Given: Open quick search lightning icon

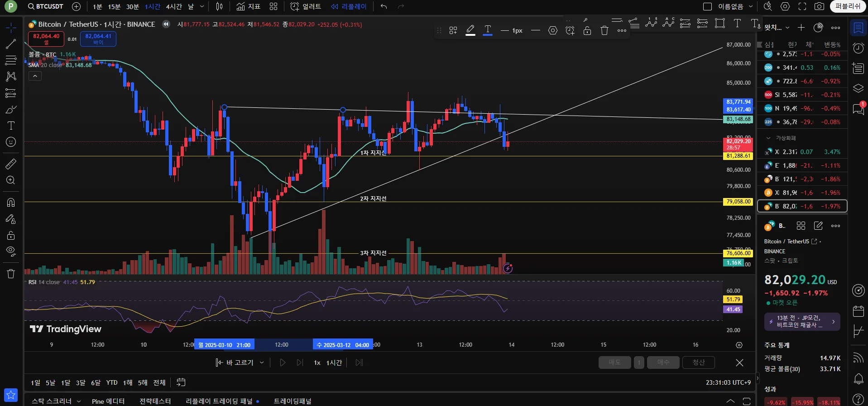Looking at the screenshot, I should 767,6.
